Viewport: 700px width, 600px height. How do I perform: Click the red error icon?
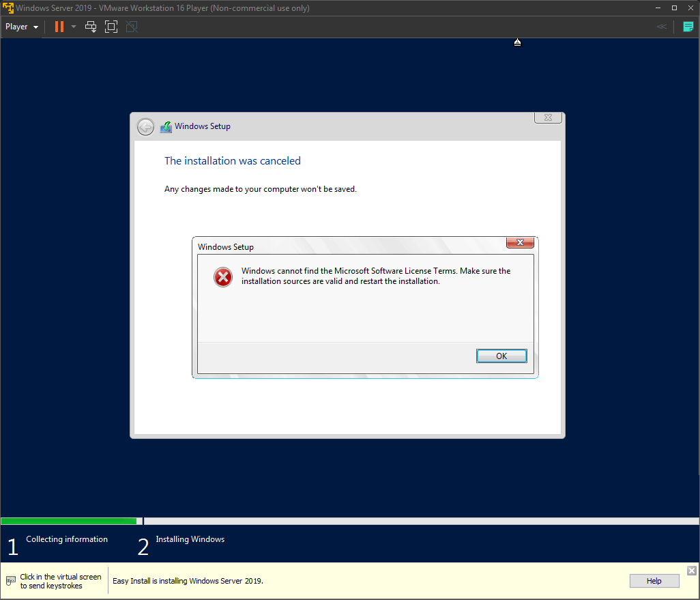[223, 277]
